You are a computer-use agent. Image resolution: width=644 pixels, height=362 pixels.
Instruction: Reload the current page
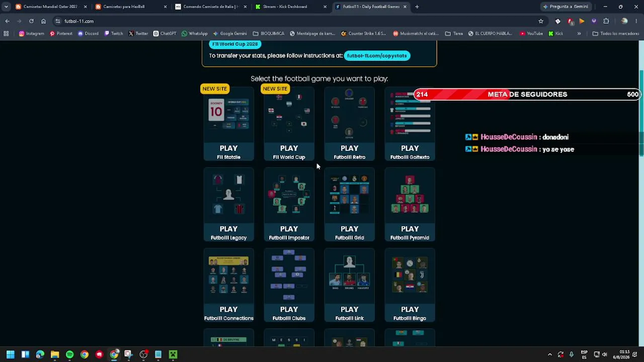click(x=31, y=21)
